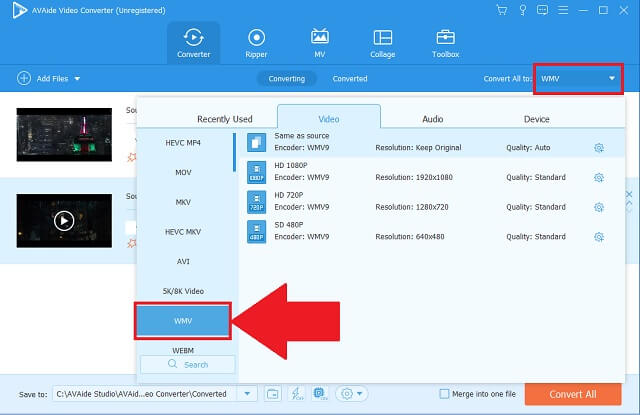
Task: Select the Converting tab
Action: 287,79
